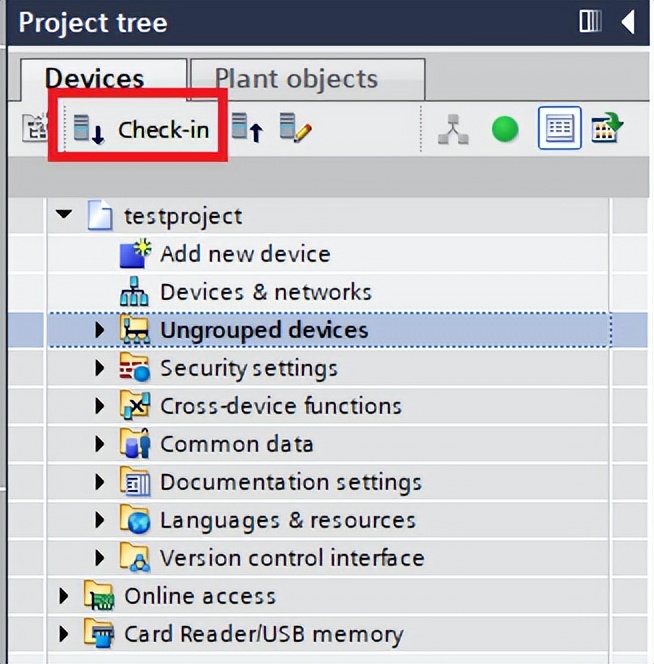Select the Security settings label
654x664 pixels.
[249, 368]
